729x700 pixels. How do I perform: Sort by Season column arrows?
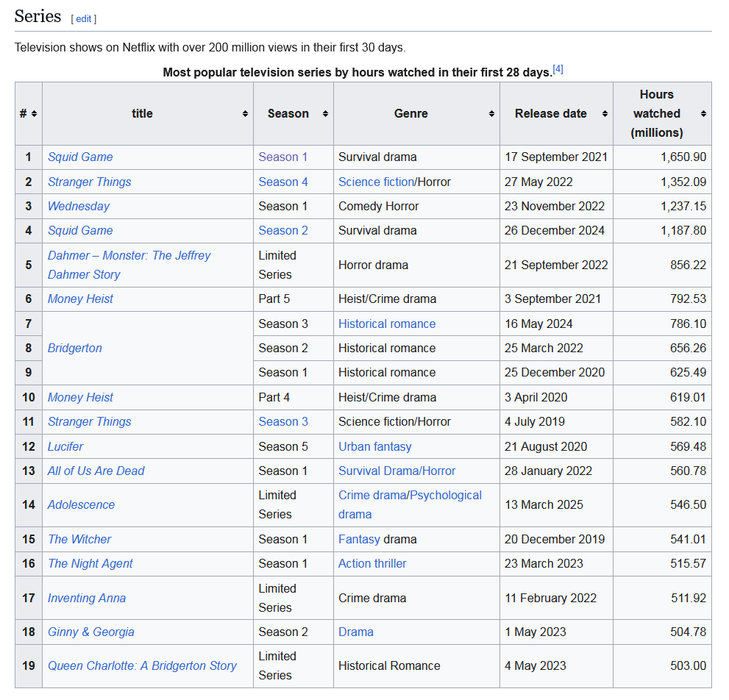click(x=325, y=114)
